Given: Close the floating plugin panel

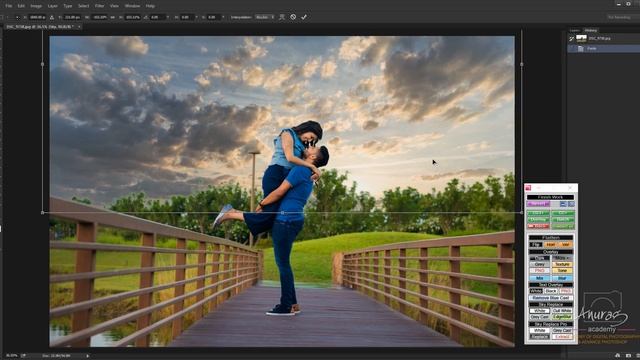Looking at the screenshot, I should [x=570, y=188].
